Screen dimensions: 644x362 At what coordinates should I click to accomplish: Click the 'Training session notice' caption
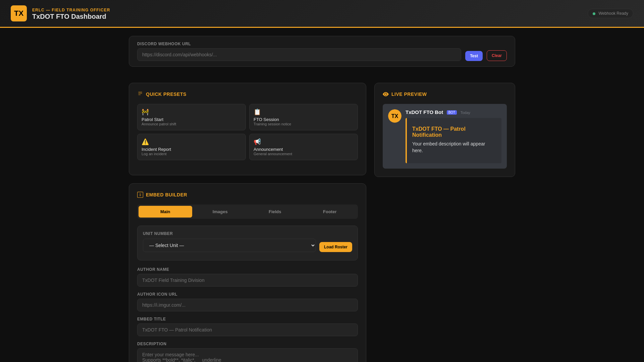tap(272, 124)
